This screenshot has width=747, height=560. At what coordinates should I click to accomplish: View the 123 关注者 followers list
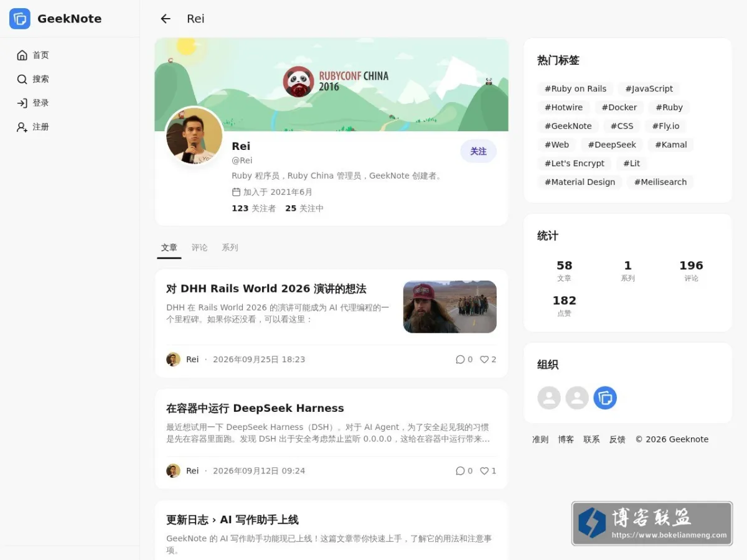click(253, 208)
